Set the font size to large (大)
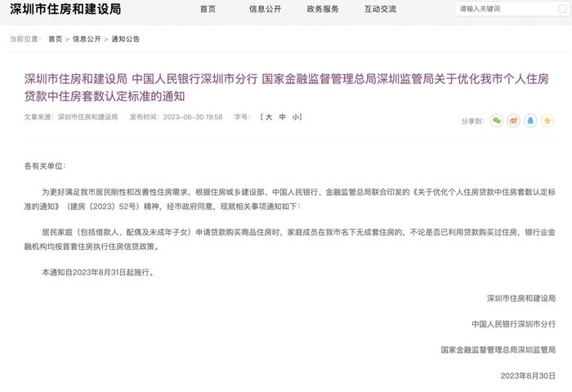 [x=269, y=117]
